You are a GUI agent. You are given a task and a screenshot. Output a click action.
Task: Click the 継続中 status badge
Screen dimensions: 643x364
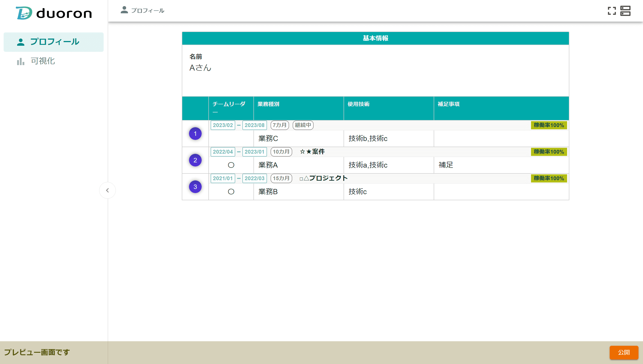[303, 125]
